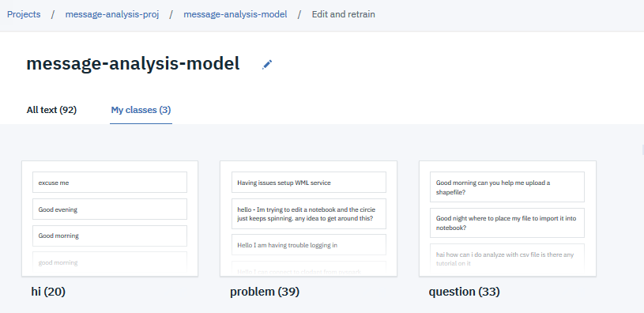Select the 'upload a shapefile?' question entry

pyautogui.click(x=507, y=187)
